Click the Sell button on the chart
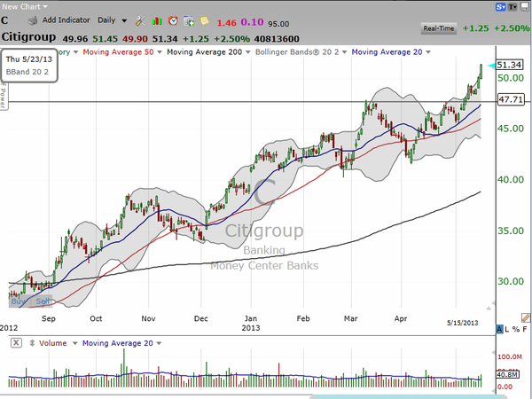Image resolution: width=532 pixels, height=399 pixels. (x=42, y=301)
